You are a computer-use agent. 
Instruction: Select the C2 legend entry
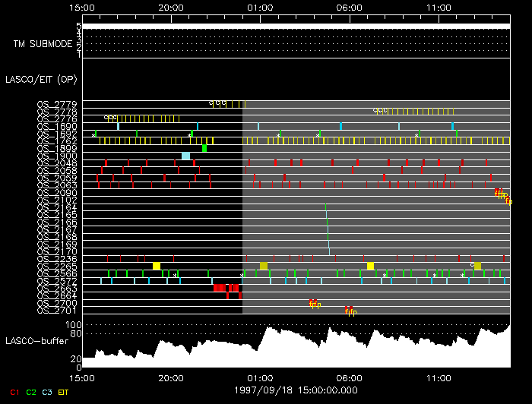click(x=31, y=392)
